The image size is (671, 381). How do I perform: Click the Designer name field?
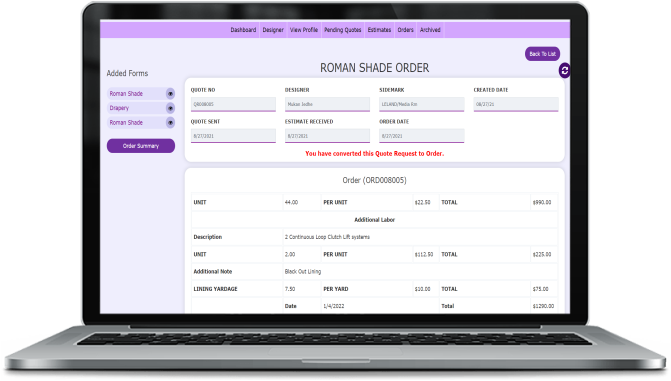(x=327, y=104)
